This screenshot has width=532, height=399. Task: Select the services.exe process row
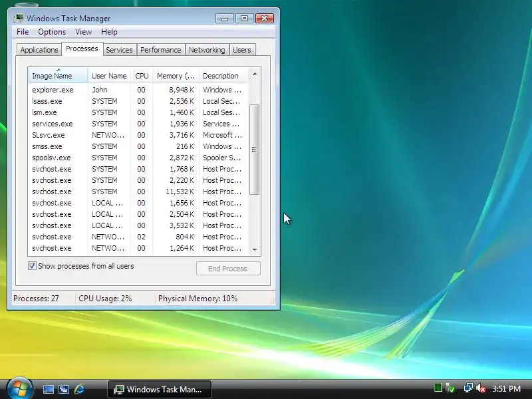139,124
